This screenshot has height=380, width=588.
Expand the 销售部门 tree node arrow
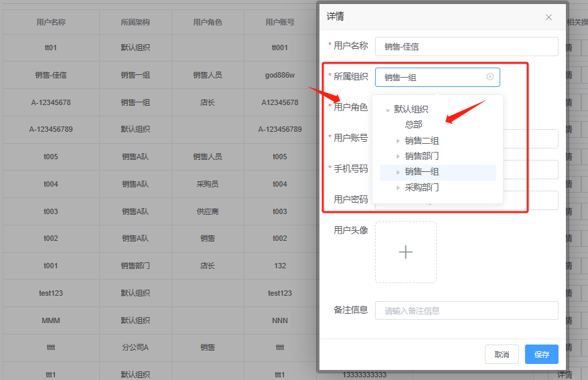pyautogui.click(x=398, y=157)
